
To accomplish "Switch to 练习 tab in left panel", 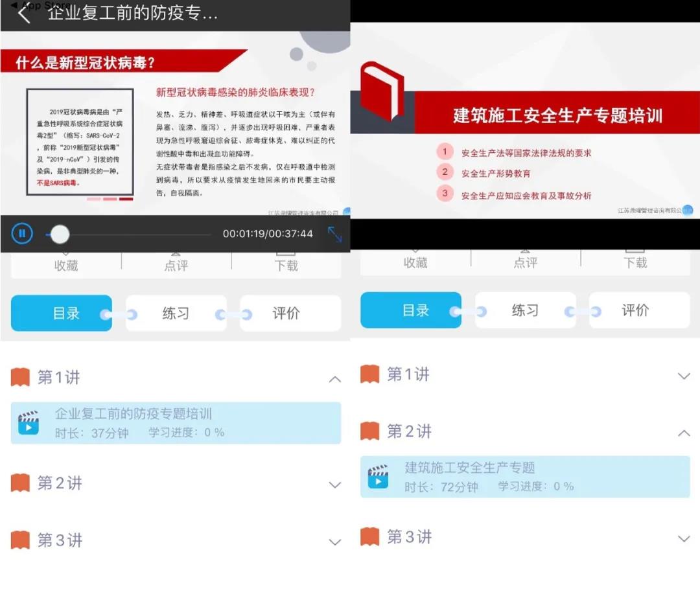I will click(176, 314).
